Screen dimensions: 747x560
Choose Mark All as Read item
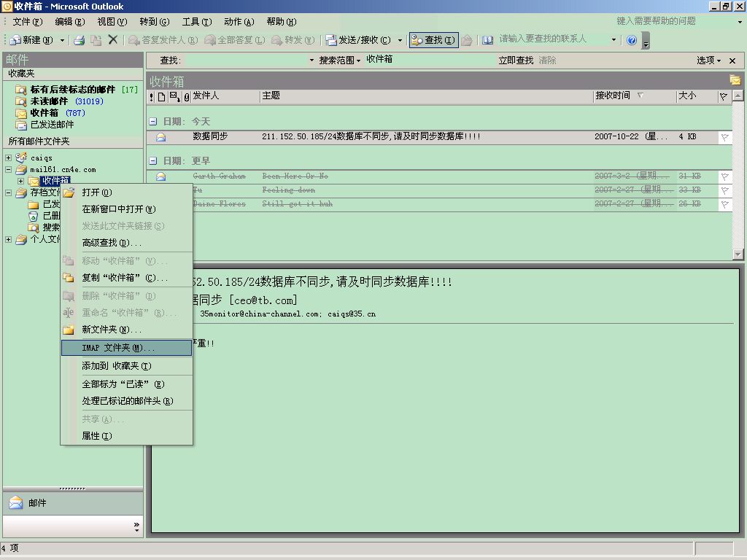(x=127, y=384)
